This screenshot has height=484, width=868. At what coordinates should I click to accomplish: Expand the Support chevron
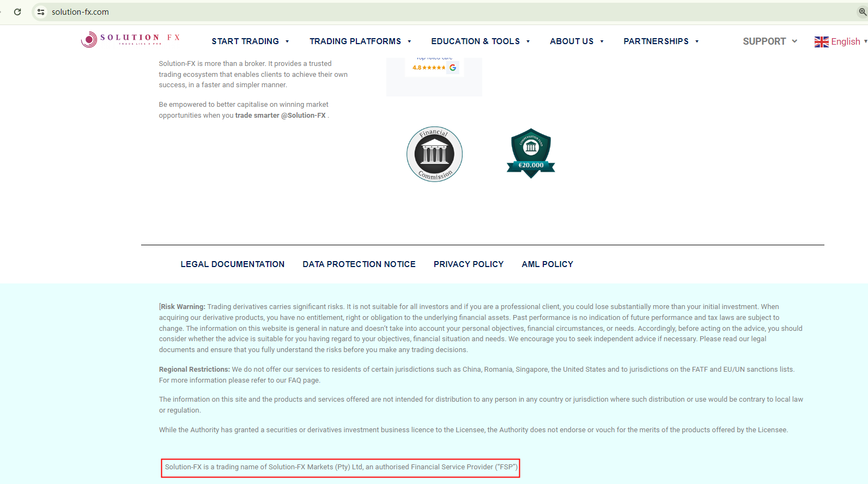pos(794,41)
